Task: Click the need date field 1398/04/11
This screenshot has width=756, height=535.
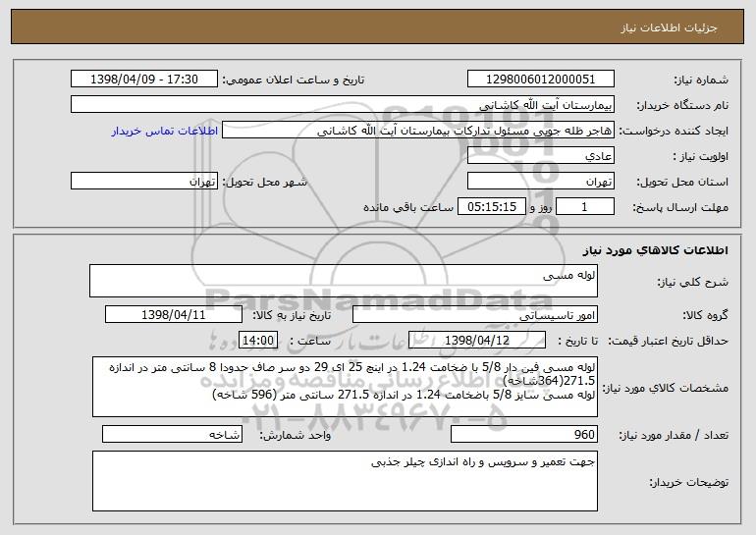Action: (174, 315)
